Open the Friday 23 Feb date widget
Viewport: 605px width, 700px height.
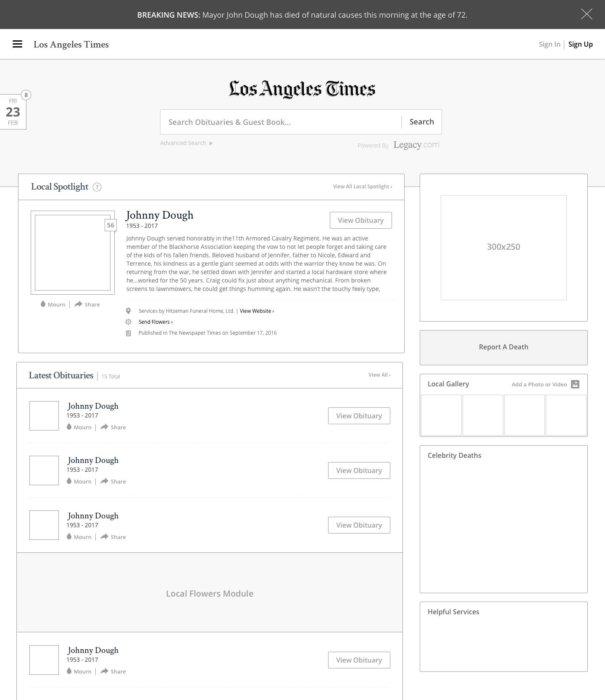pos(13,112)
